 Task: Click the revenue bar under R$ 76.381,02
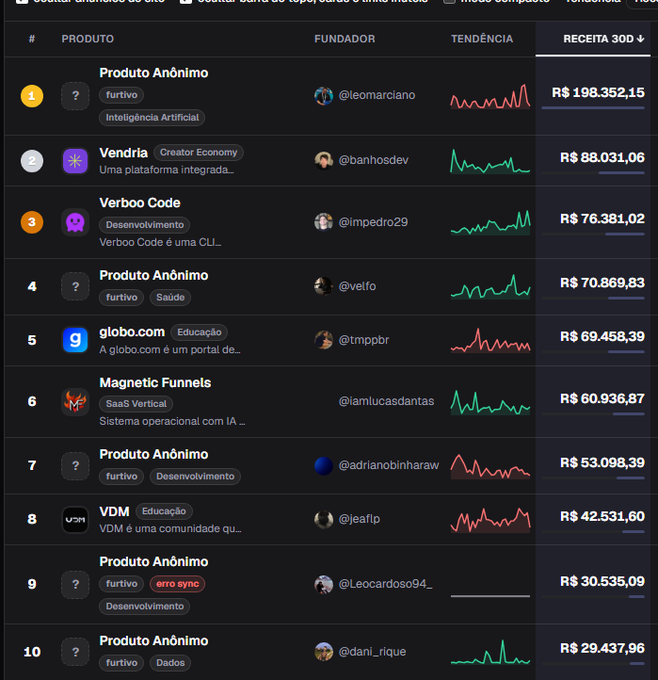tap(593, 234)
